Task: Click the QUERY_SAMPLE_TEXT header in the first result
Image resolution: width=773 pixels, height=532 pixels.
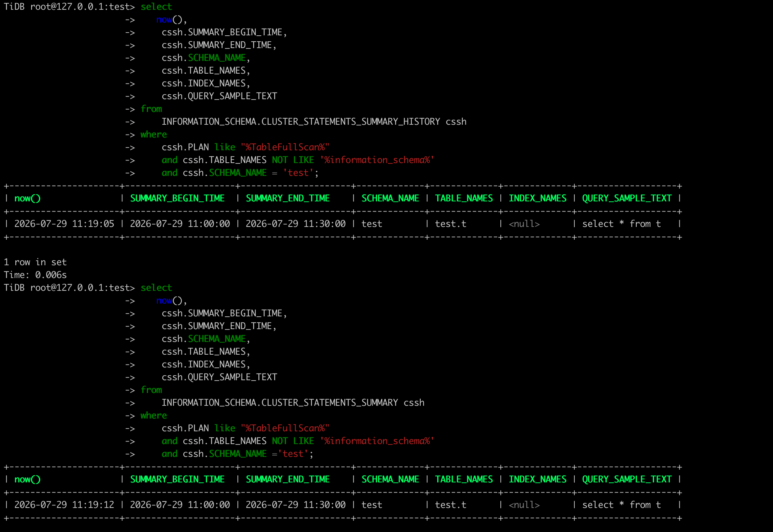Action: [627, 198]
